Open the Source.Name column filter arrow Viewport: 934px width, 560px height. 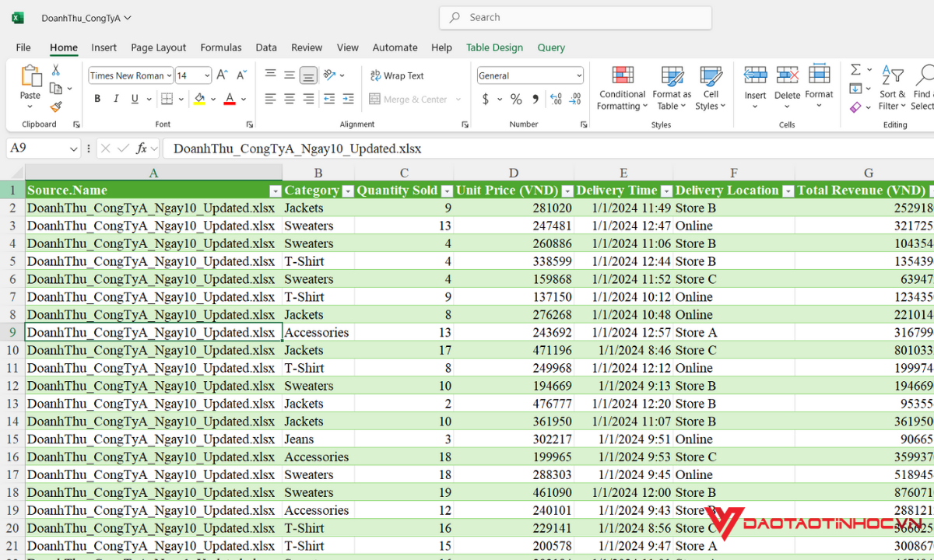275,191
